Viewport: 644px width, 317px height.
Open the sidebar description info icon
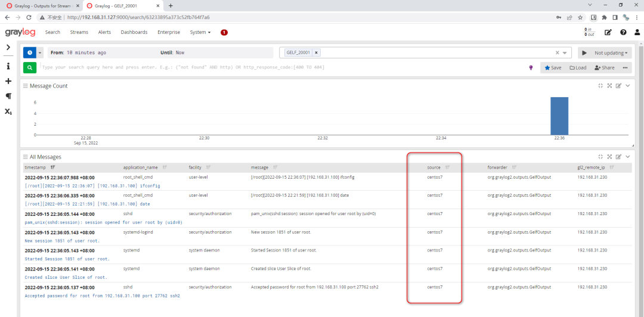pos(8,66)
